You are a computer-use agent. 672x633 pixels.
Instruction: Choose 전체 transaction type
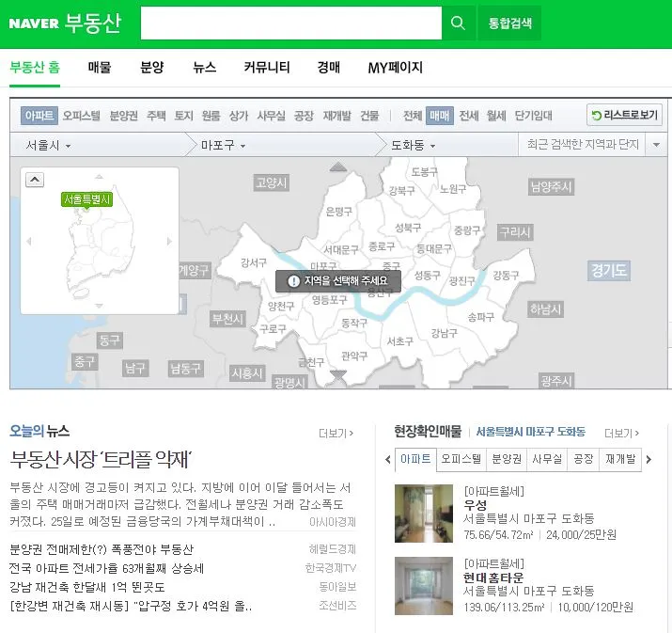pyautogui.click(x=413, y=116)
